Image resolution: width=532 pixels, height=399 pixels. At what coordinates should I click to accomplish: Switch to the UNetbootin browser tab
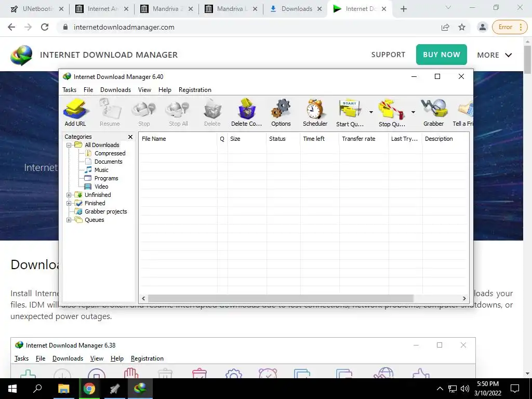37,9
